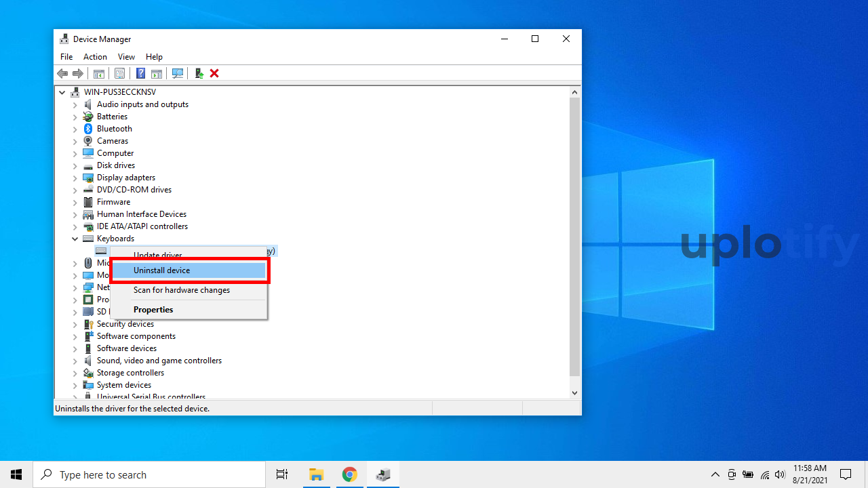Click Scan for hardware changes monitor icon
This screenshot has width=868, height=488.
point(178,73)
